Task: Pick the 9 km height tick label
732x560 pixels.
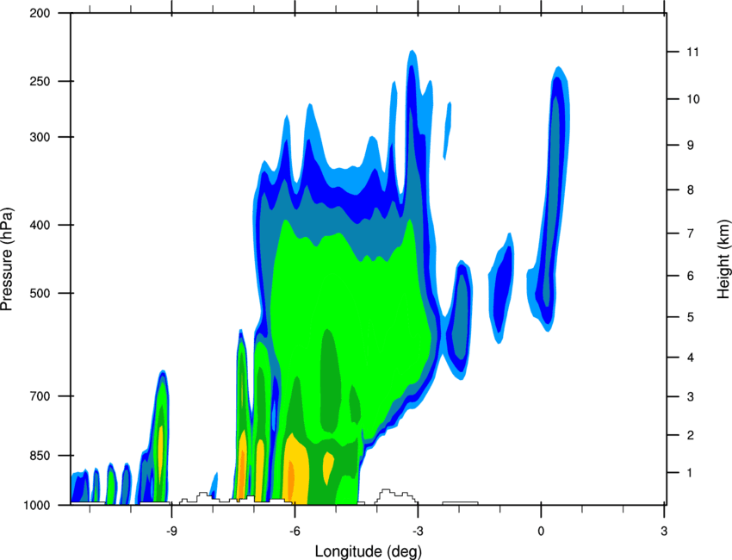Action: (691, 146)
